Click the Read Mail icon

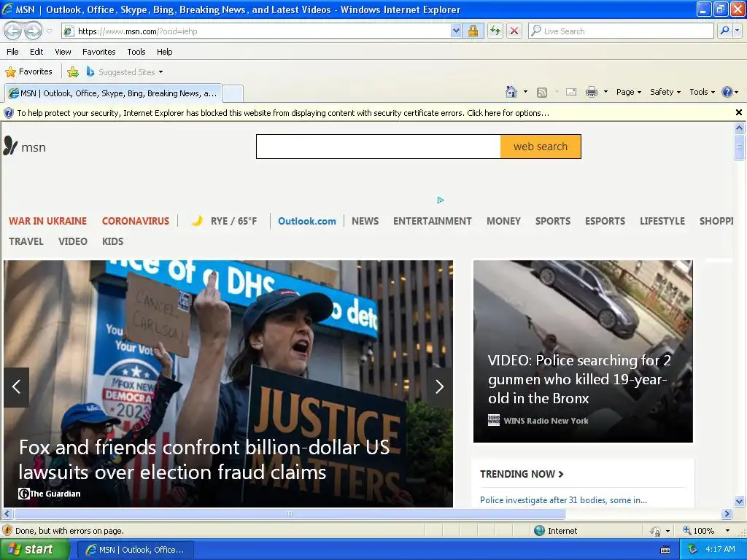point(571,92)
